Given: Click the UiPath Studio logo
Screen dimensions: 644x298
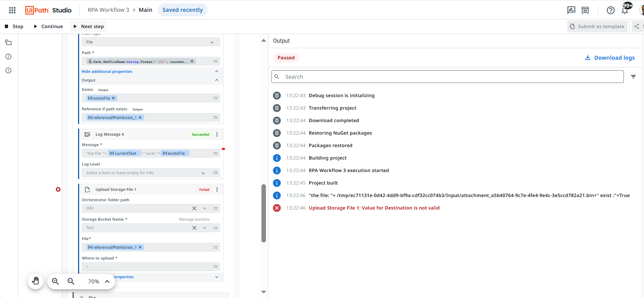Looking at the screenshot, I should pos(49,10).
